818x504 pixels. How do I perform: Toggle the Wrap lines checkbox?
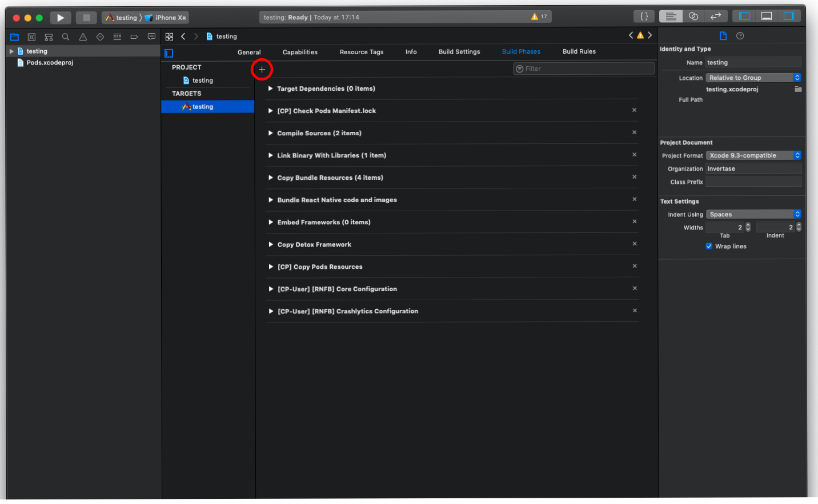709,247
